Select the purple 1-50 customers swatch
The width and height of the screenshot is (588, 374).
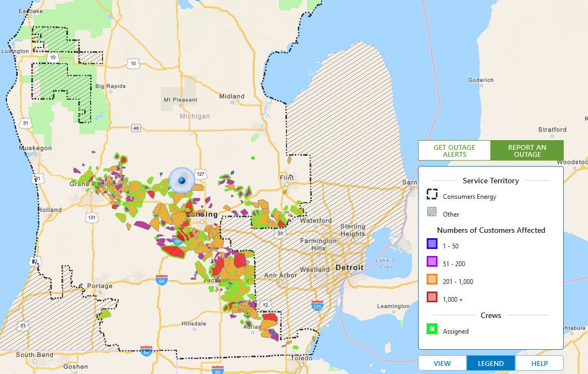point(431,245)
